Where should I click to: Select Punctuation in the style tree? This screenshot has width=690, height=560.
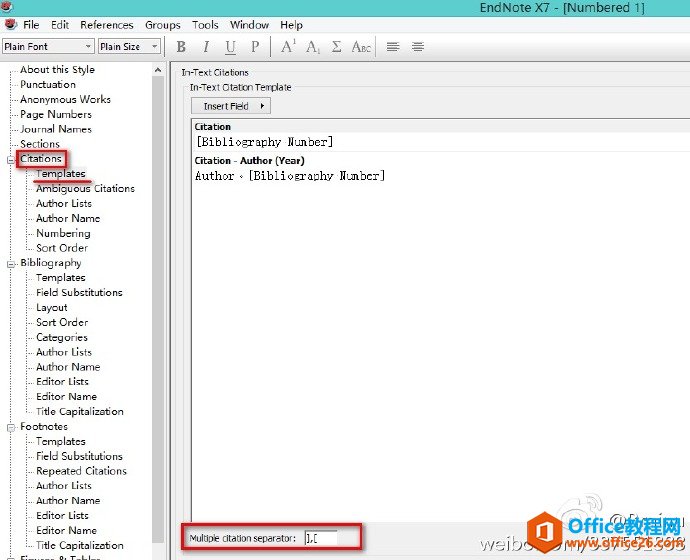point(48,84)
